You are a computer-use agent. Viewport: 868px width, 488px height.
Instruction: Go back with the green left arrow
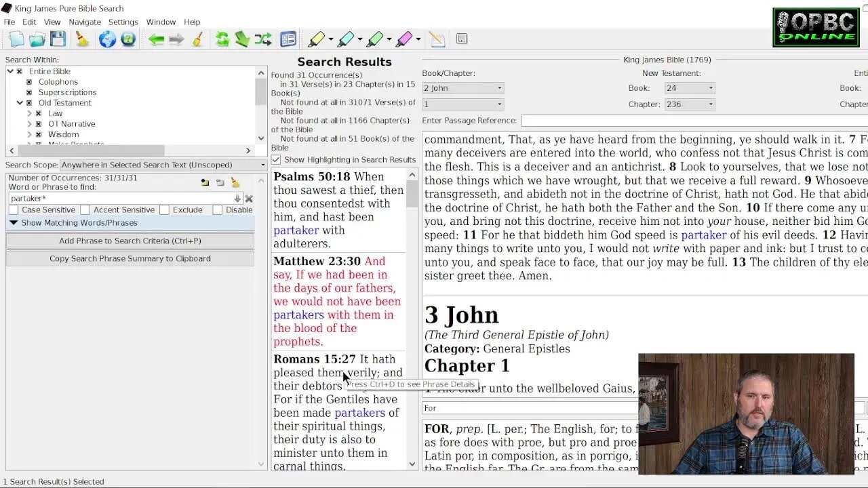pos(156,39)
